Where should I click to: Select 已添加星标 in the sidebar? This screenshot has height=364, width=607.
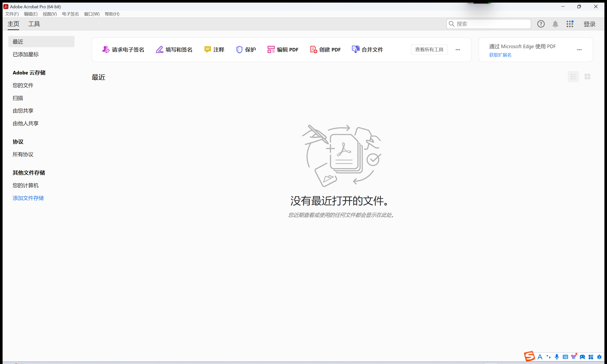[26, 54]
